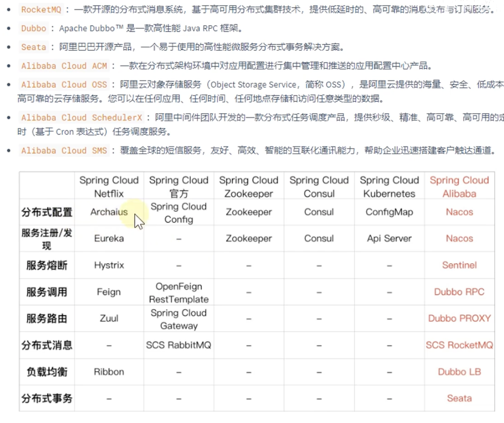Click the SCS RocketMQ cell
Screen dimensions: 504x423
point(459,345)
